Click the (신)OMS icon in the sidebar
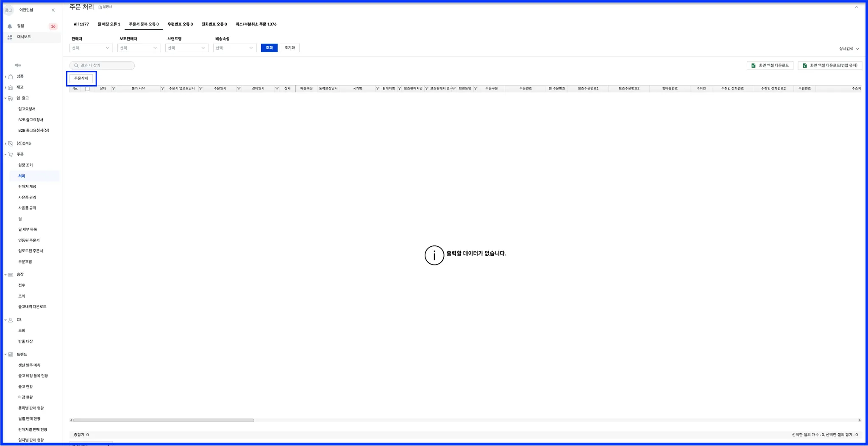 [x=11, y=144]
